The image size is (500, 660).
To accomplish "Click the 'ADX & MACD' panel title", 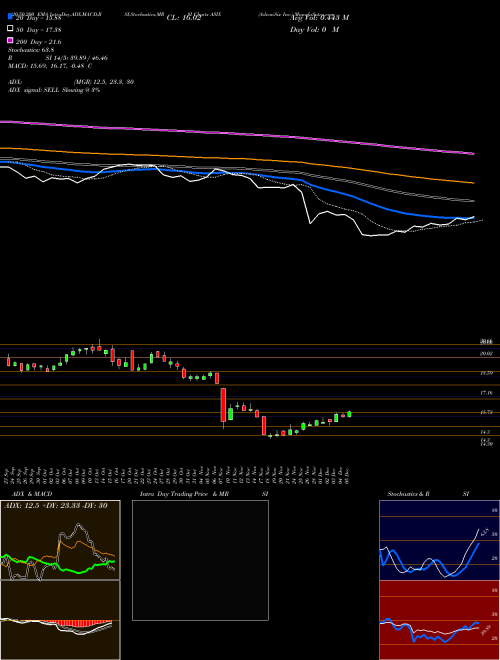I will [32, 494].
